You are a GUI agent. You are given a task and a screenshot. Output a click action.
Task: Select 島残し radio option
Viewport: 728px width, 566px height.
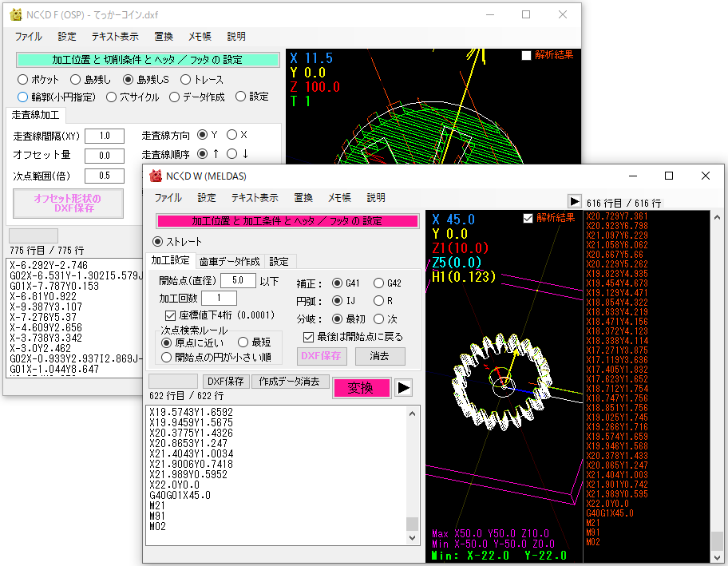(x=75, y=79)
